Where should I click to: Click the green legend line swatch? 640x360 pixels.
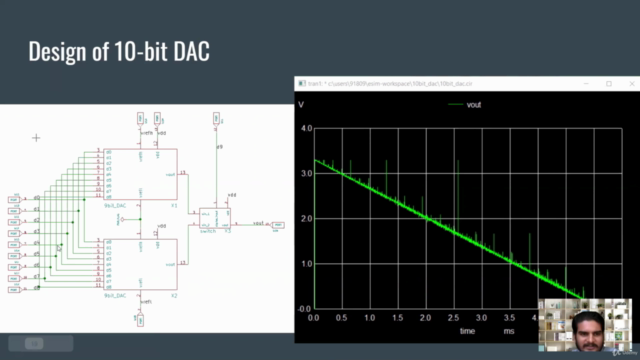(456, 104)
